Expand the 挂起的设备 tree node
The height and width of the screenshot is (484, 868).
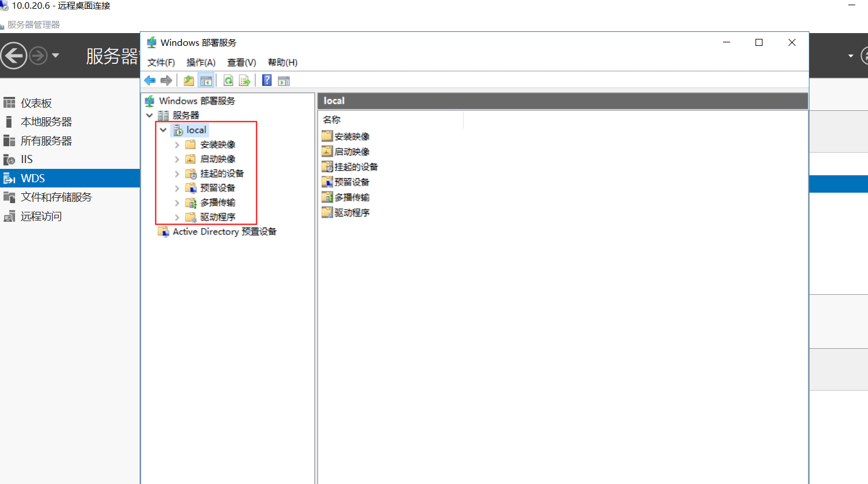(x=177, y=174)
